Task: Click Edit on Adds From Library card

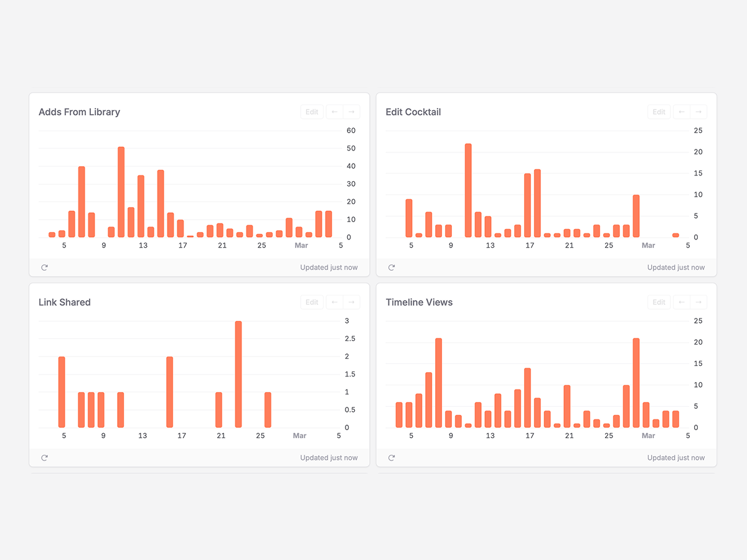Action: [x=312, y=112]
